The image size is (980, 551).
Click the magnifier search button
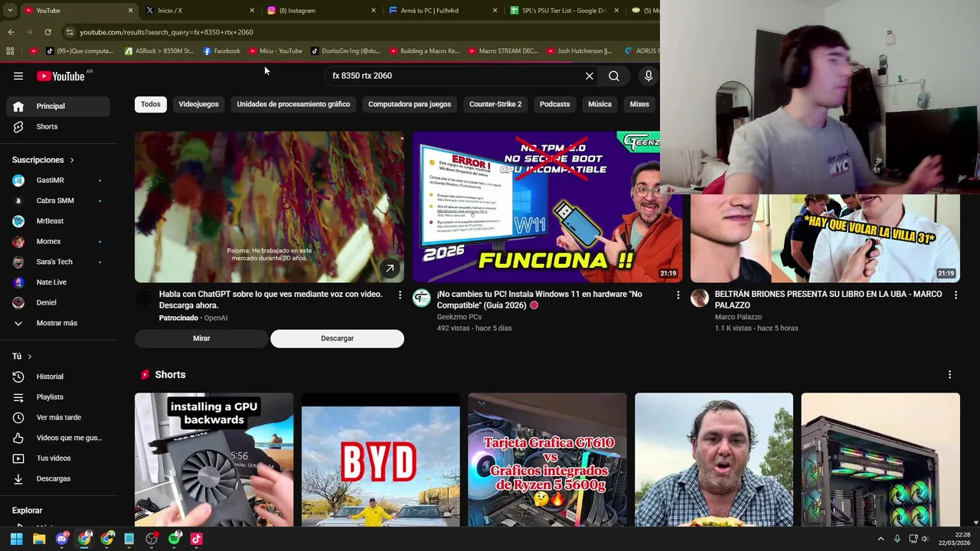pyautogui.click(x=614, y=76)
